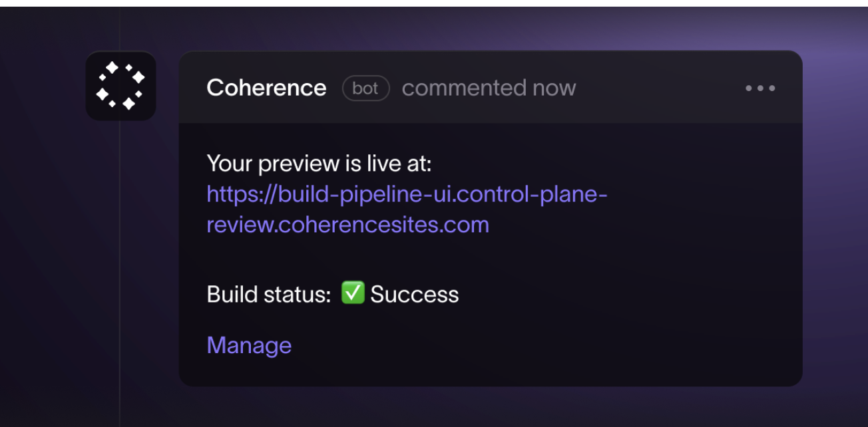This screenshot has width=868, height=427.
Task: Click the green checkmark build status emoji
Action: (353, 293)
